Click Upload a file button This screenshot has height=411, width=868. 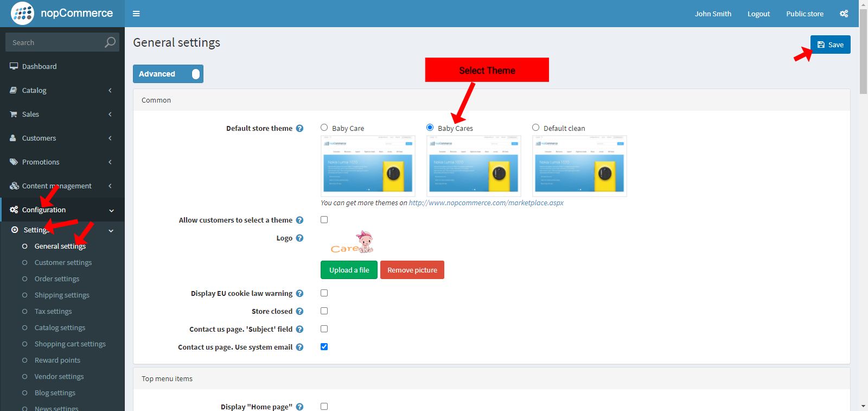[349, 270]
